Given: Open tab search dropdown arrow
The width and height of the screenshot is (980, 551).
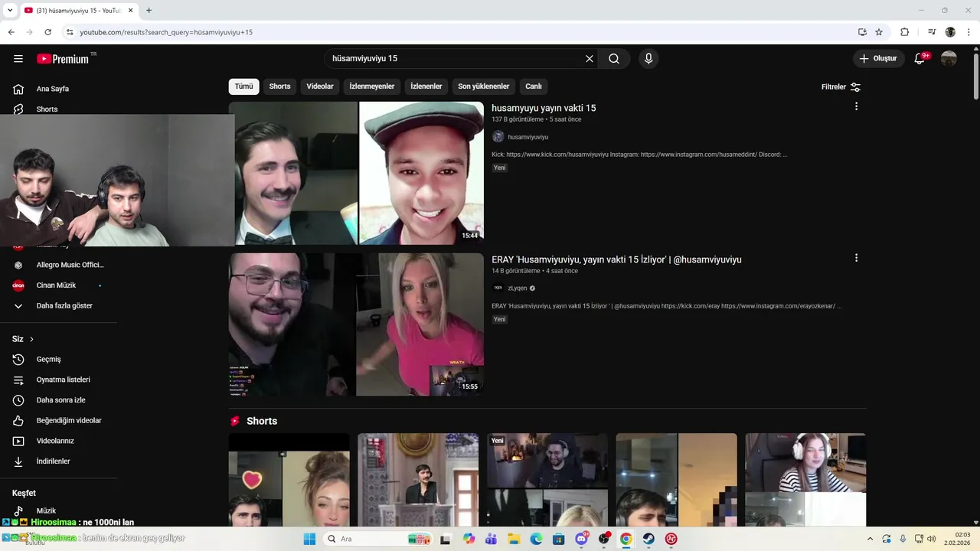Looking at the screenshot, I should pos(10,11).
